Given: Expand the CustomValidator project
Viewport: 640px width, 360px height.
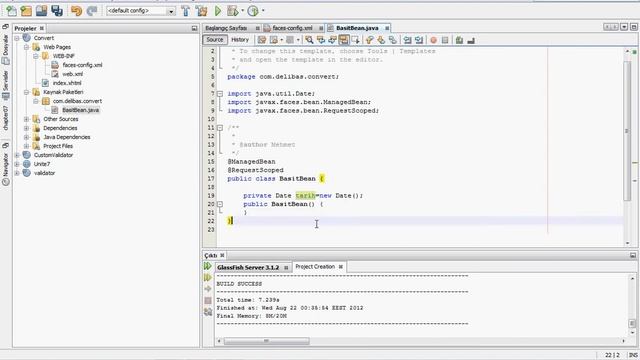Looking at the screenshot, I should [17, 155].
